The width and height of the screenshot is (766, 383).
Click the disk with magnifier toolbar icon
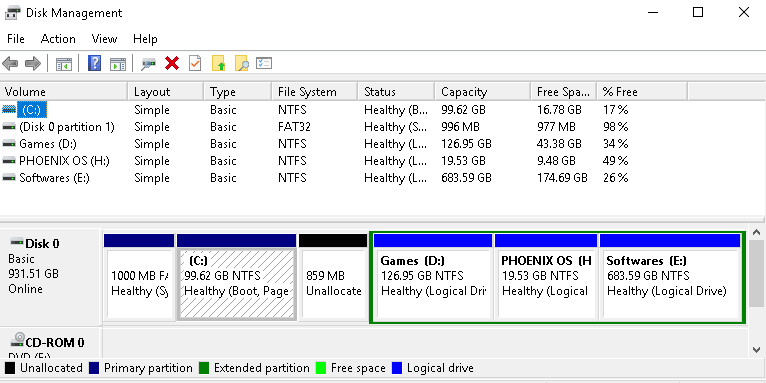[148, 64]
